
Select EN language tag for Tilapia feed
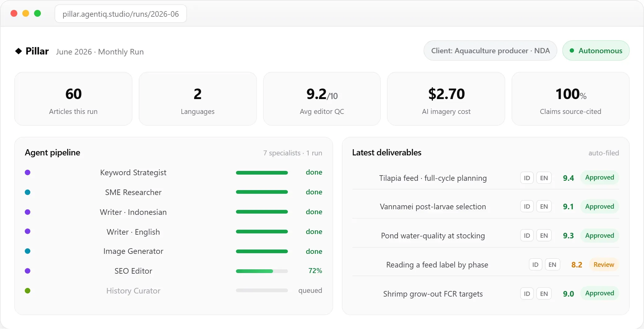pos(544,178)
